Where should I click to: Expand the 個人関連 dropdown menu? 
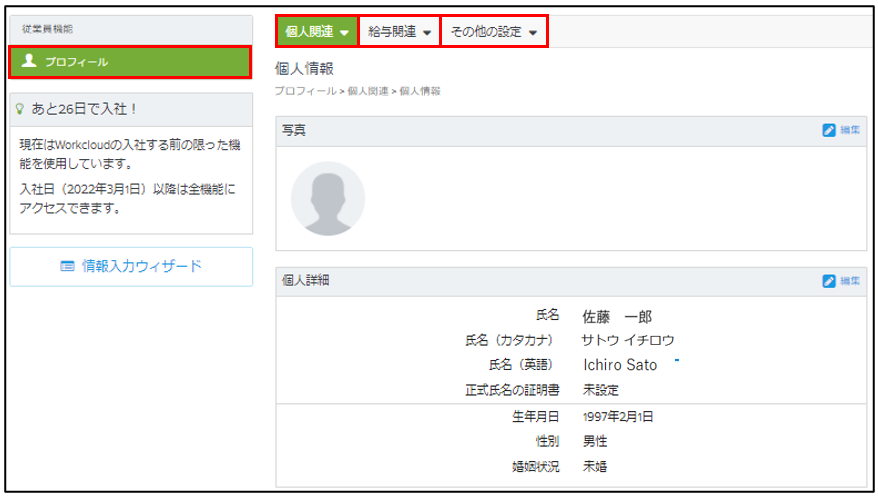pyautogui.click(x=317, y=31)
